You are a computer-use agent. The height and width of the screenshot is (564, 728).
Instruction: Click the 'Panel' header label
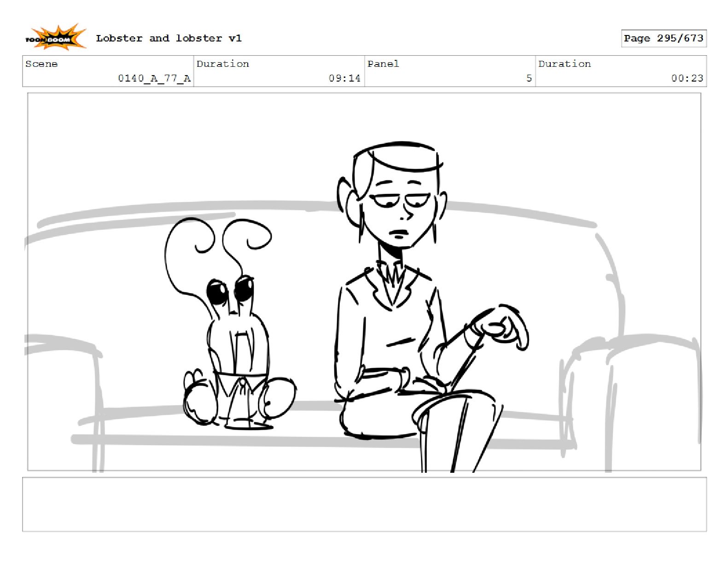(383, 64)
